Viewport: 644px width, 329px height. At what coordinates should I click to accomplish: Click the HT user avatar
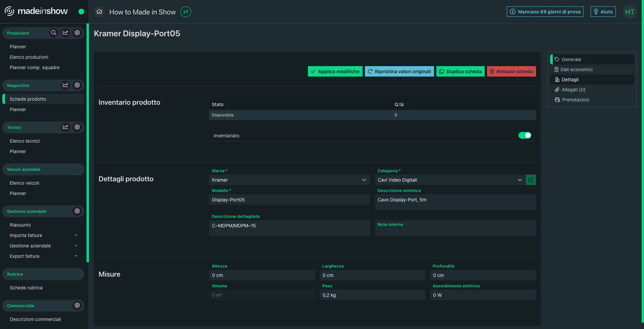(630, 12)
